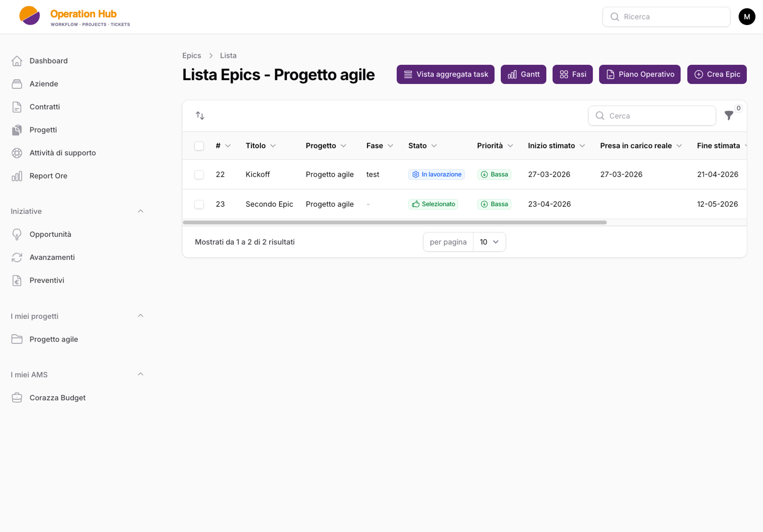
Task: Collapse the I miei AMS section
Action: coord(140,374)
